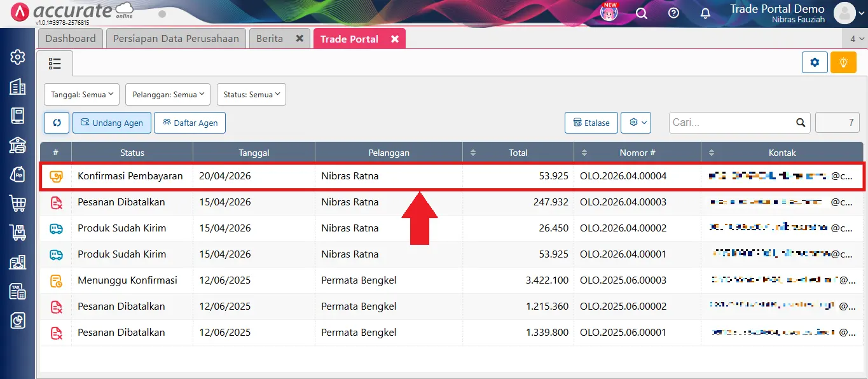Select the Trade Portal tab
The image size is (868, 379).
tap(349, 39)
